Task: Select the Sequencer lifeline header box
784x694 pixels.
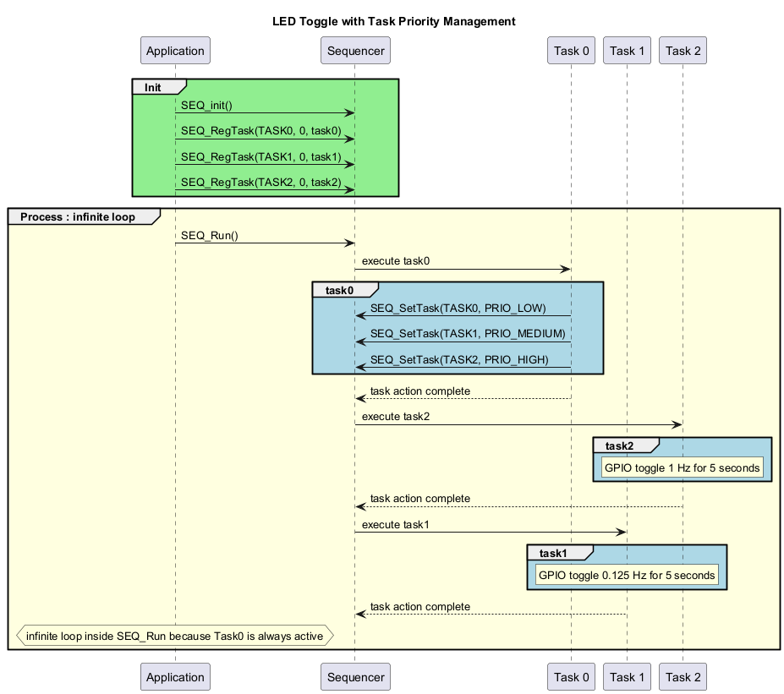Action: point(355,50)
